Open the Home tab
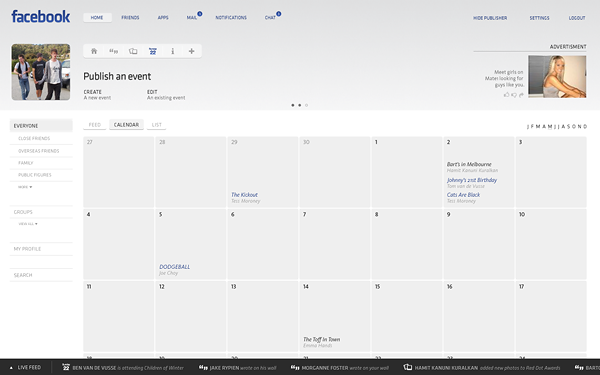This screenshot has height=375, width=600. tap(97, 18)
